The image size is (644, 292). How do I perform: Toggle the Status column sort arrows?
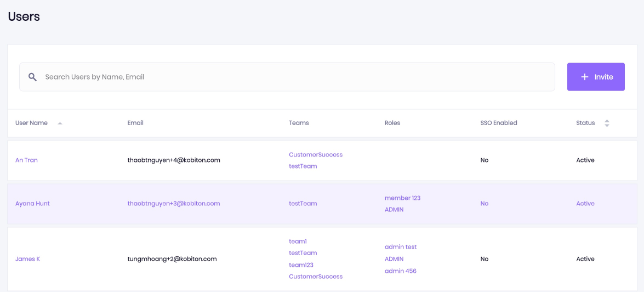[x=607, y=123]
